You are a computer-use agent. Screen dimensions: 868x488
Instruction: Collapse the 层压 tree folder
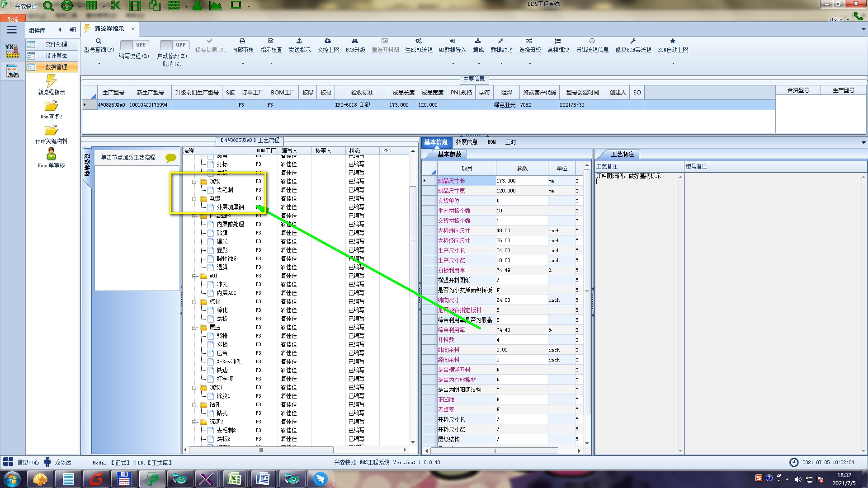tap(194, 328)
